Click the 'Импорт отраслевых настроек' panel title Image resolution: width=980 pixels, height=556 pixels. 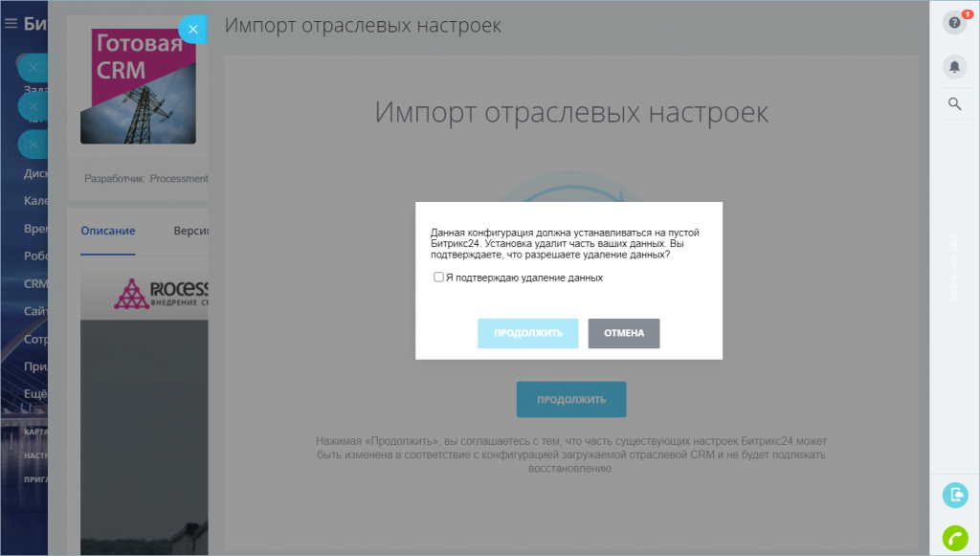(363, 26)
